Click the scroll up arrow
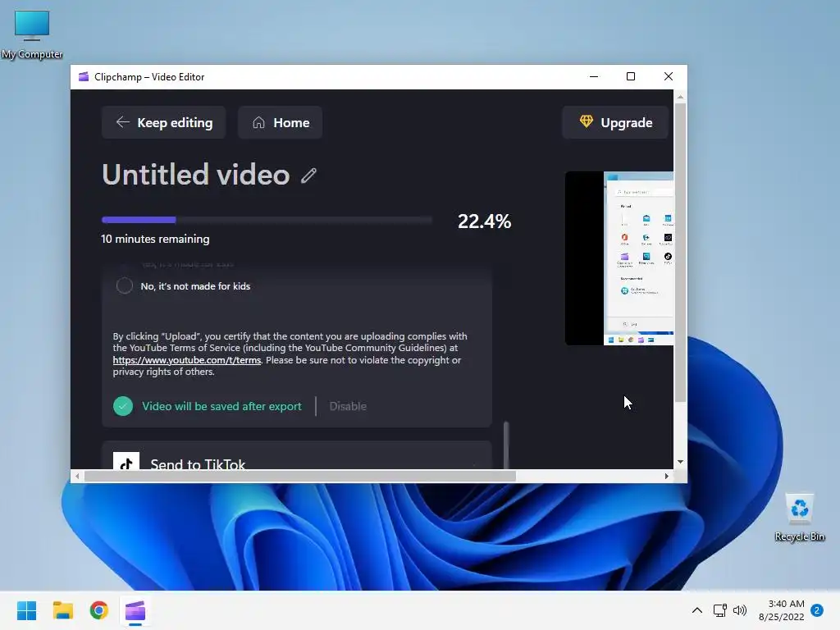The height and width of the screenshot is (630, 840). click(680, 97)
